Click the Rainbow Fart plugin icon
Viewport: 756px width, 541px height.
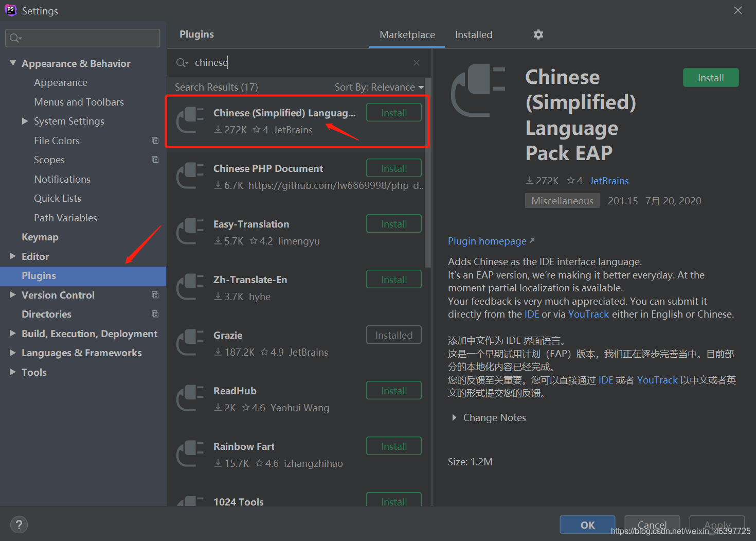(190, 453)
